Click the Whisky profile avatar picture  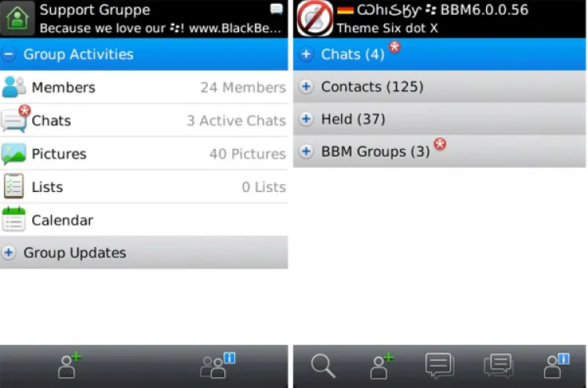(x=314, y=19)
